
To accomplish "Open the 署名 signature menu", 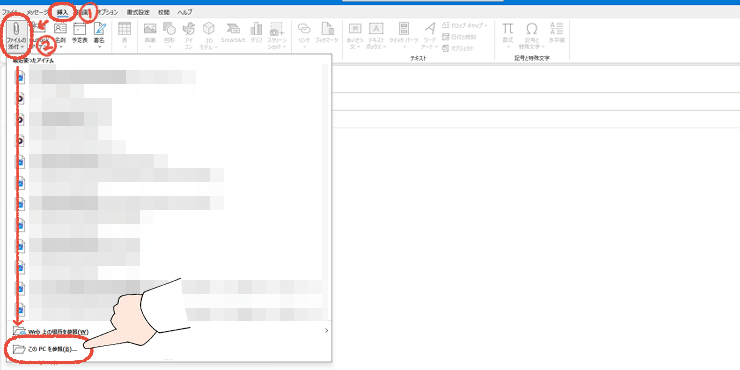I will pyautogui.click(x=99, y=34).
